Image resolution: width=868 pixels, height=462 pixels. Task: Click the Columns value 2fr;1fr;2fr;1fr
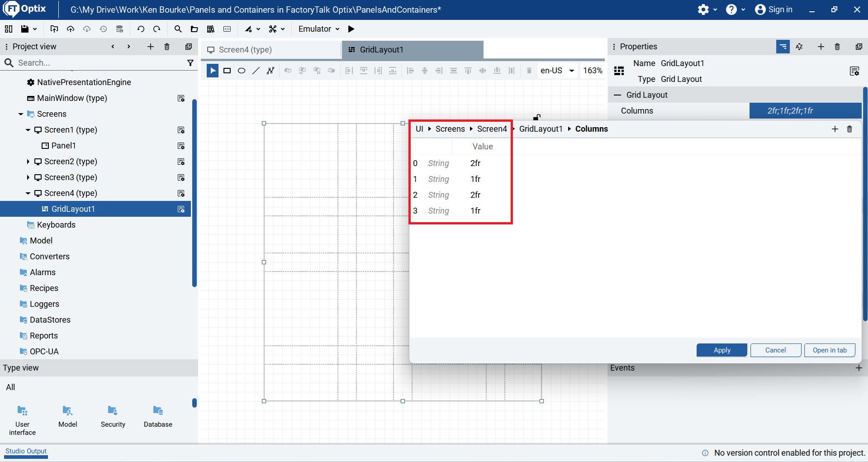point(805,111)
